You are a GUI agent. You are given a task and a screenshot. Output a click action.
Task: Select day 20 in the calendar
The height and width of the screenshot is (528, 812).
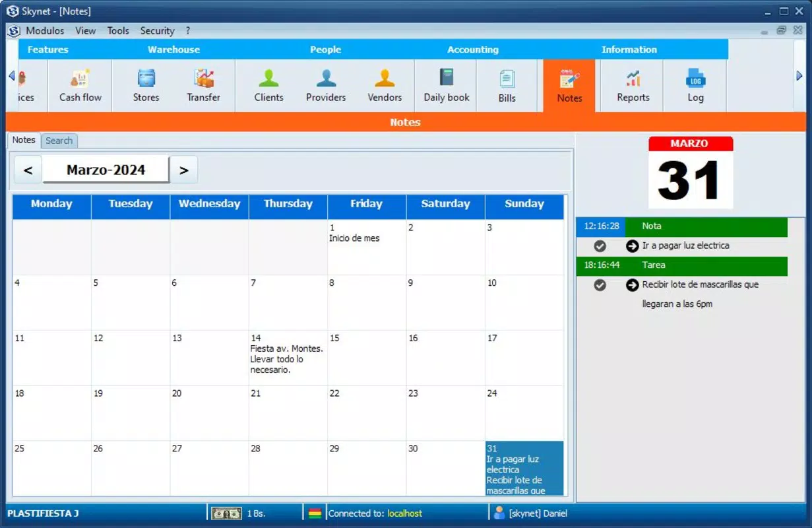210,413
